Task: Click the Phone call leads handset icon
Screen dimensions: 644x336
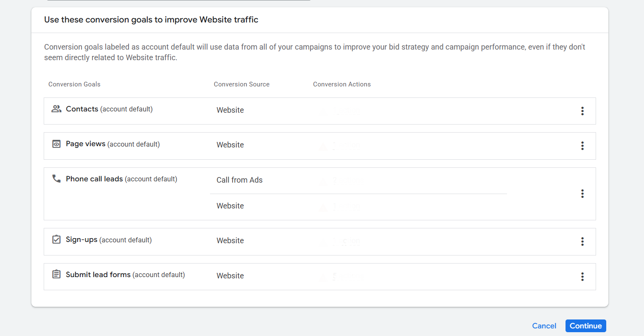Action: click(56, 178)
